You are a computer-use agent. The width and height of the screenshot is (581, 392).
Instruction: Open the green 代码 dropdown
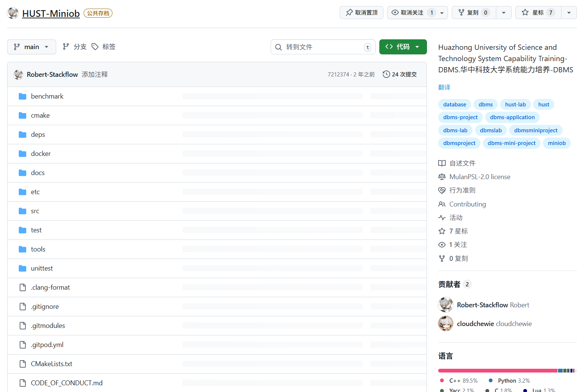click(x=403, y=47)
